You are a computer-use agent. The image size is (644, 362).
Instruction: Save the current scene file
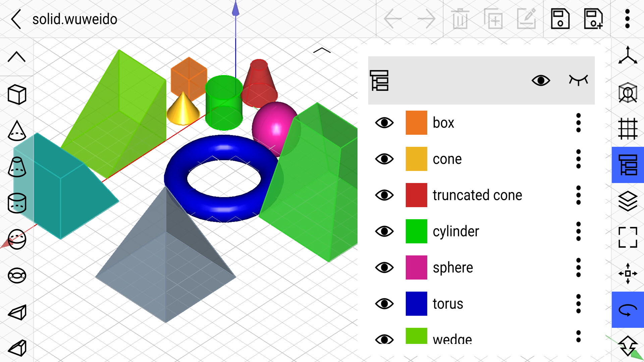click(559, 18)
